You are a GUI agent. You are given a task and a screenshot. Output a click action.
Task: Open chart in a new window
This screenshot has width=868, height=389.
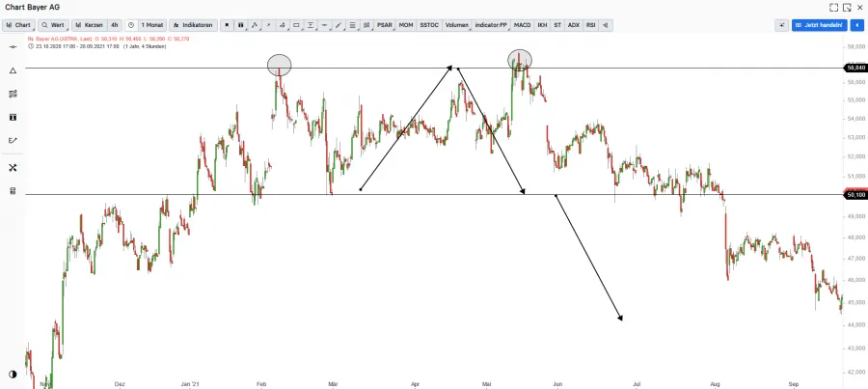(x=847, y=7)
